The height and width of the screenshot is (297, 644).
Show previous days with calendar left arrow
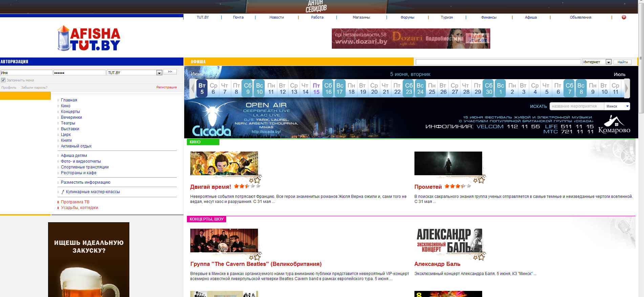[x=193, y=88]
